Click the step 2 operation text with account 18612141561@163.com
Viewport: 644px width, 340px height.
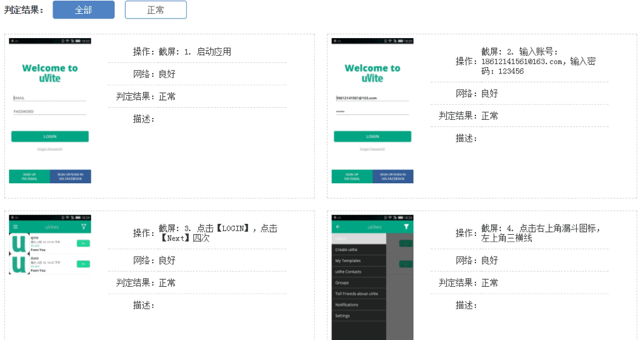click(x=538, y=62)
